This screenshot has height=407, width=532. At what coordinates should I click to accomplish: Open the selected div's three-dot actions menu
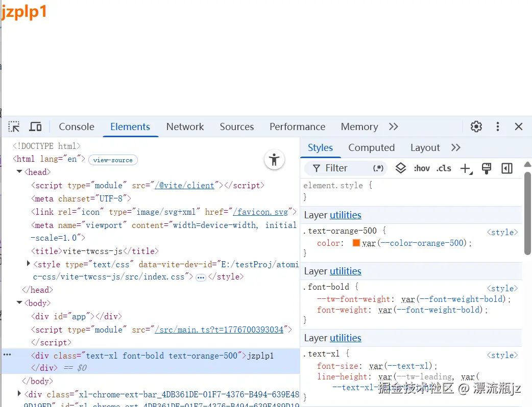7,355
